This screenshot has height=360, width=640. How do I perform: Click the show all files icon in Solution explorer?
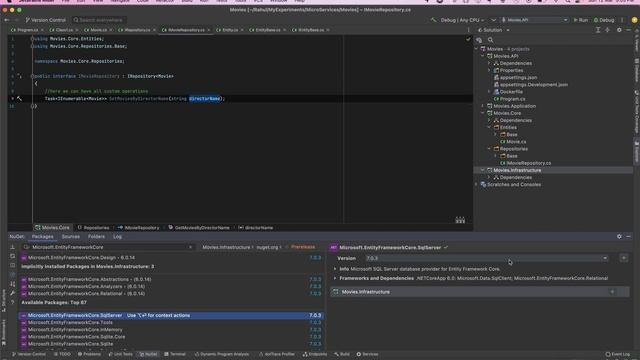pyautogui.click(x=479, y=40)
